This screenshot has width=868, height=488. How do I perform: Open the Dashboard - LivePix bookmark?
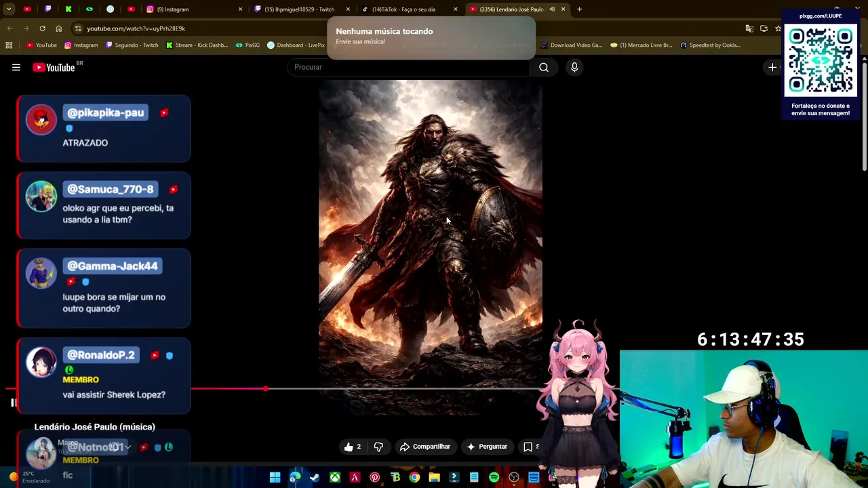coord(296,45)
